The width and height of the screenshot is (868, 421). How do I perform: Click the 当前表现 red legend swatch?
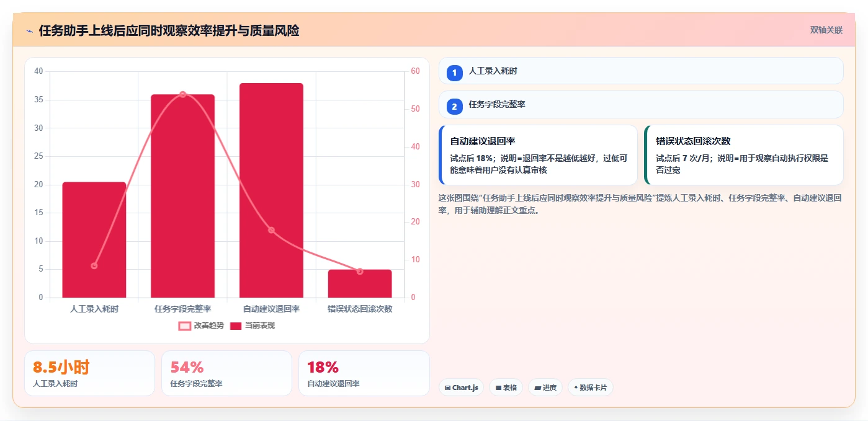pyautogui.click(x=236, y=326)
